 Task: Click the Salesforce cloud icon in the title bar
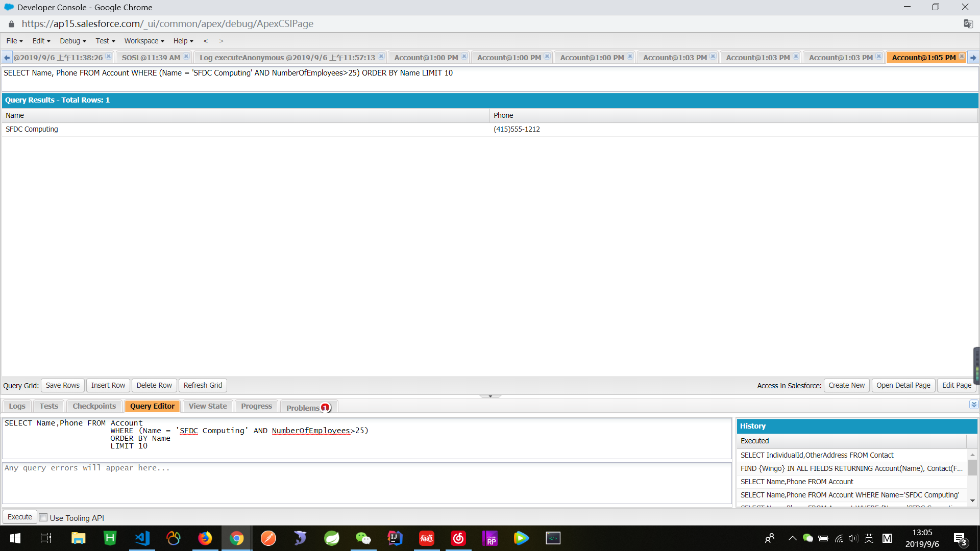pyautogui.click(x=8, y=7)
